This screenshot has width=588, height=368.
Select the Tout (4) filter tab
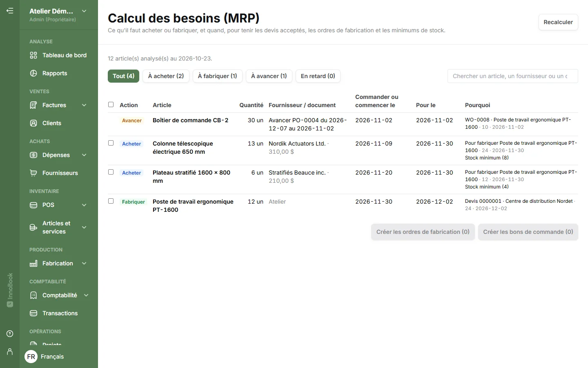click(123, 76)
